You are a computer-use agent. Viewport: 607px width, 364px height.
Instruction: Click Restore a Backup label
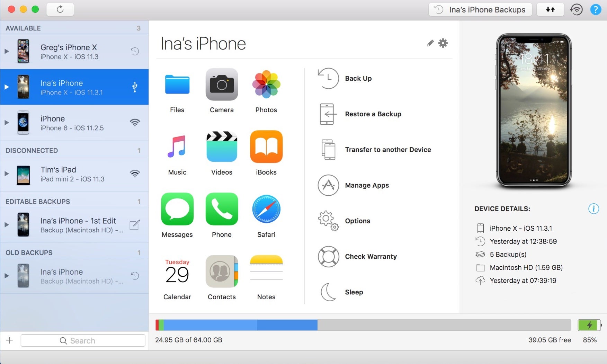point(373,114)
